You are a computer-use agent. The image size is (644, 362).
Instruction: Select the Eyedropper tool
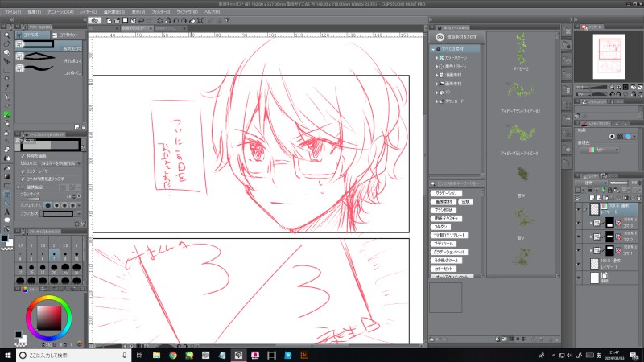tap(6, 88)
